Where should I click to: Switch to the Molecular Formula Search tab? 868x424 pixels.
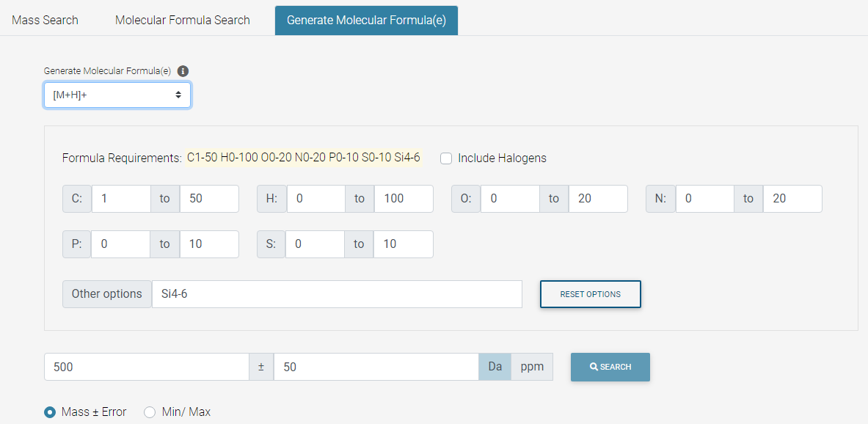tap(183, 20)
